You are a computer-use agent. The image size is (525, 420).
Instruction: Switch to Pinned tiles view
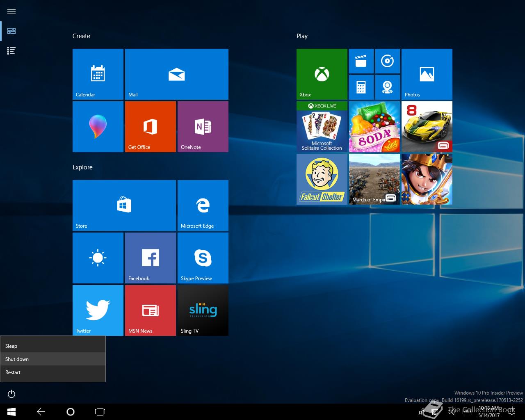(11, 31)
